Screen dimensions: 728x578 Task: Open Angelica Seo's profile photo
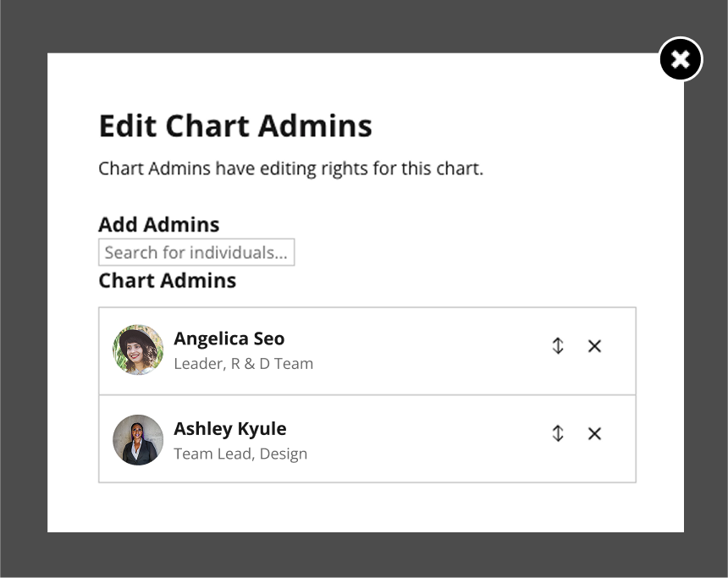(138, 350)
